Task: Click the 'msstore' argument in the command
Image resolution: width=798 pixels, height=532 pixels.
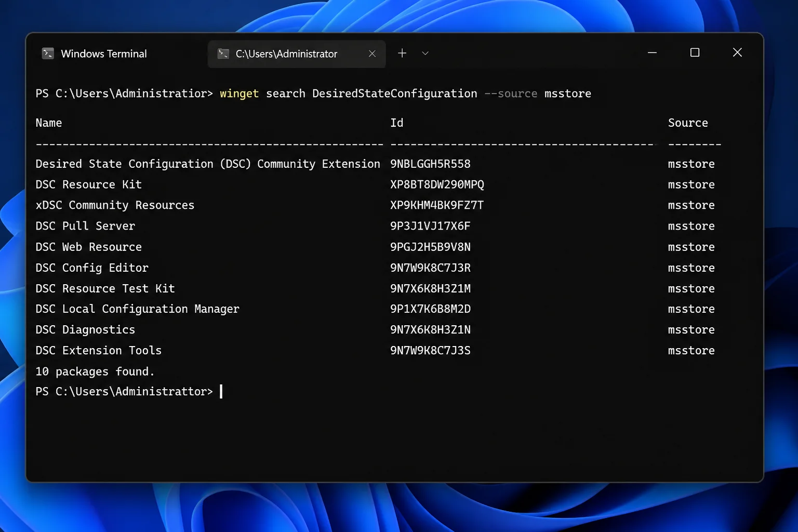Action: pyautogui.click(x=568, y=94)
